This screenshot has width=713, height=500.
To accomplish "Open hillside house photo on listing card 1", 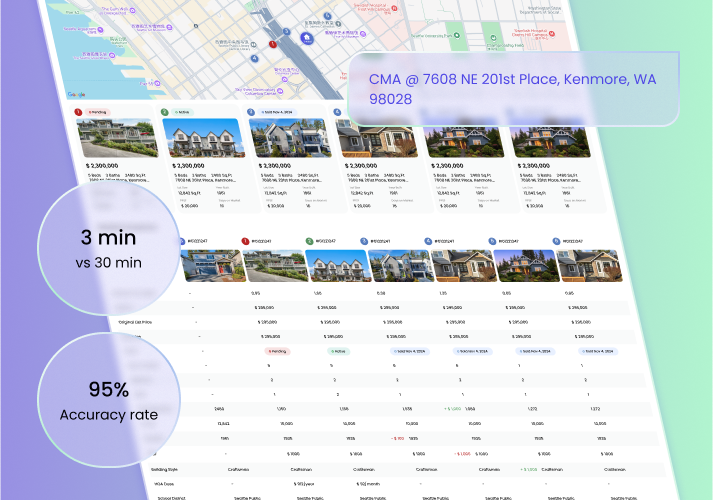I will 117,138.
